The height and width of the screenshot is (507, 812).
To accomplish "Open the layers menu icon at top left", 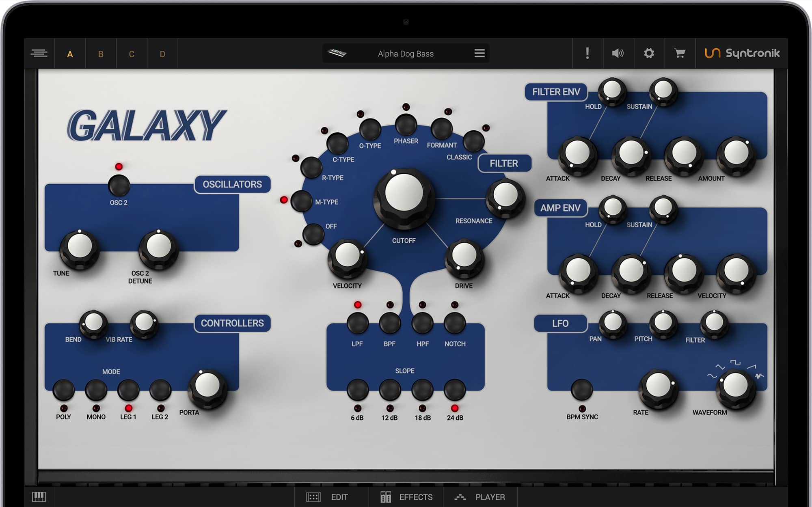I will 39,53.
